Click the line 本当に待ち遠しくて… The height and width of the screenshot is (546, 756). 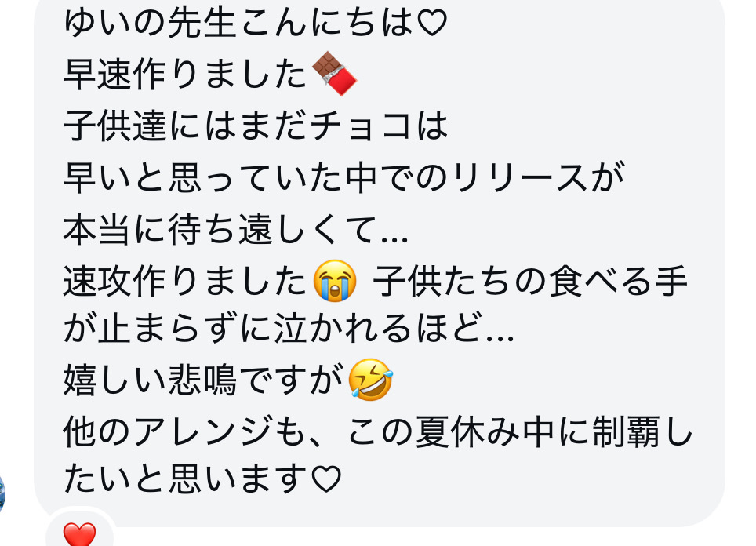pyautogui.click(x=236, y=229)
